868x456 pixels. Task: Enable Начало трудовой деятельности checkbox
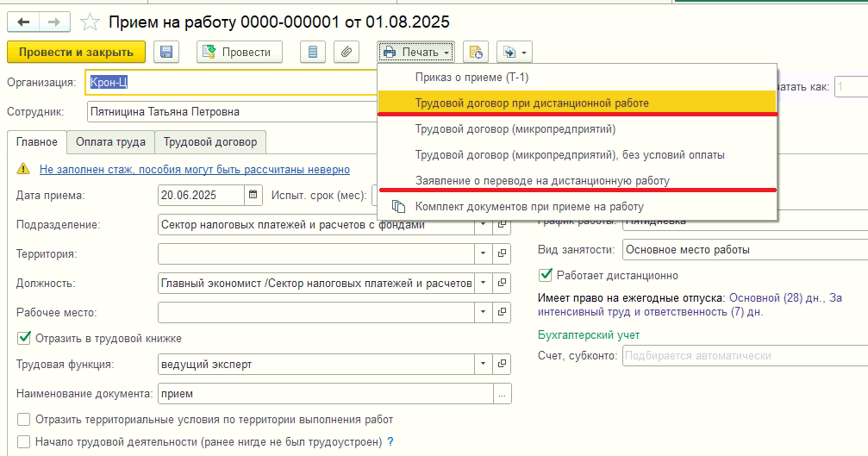[x=24, y=441]
